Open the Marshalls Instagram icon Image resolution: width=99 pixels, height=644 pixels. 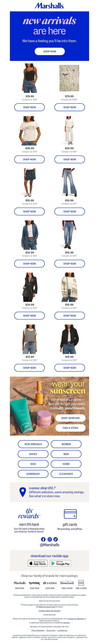(x=49, y=539)
